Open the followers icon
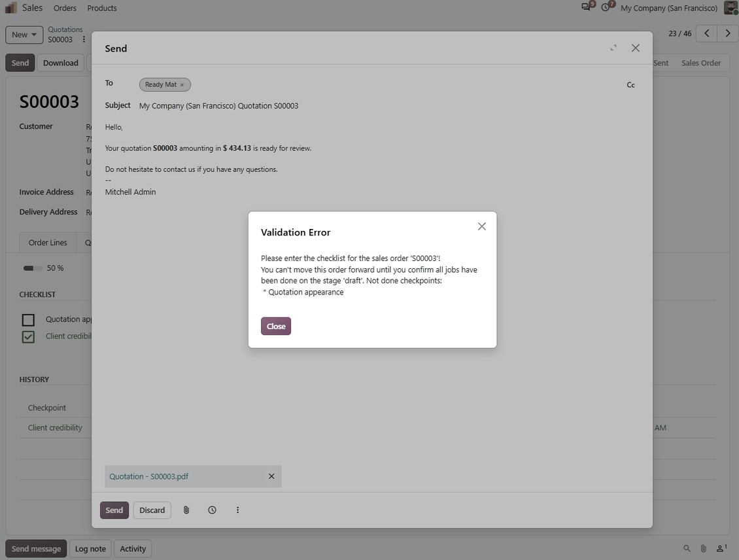Screen dimensions: 739x560 tap(721, 548)
